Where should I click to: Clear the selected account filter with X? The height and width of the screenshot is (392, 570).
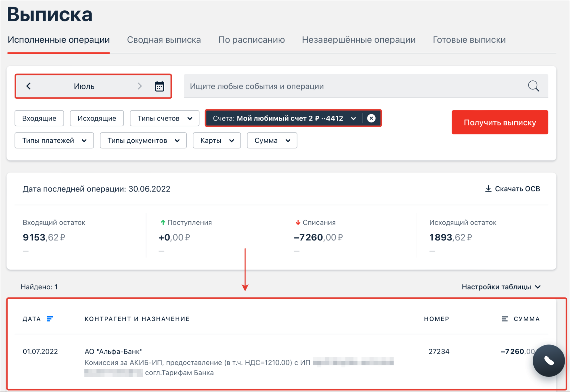[x=371, y=118]
